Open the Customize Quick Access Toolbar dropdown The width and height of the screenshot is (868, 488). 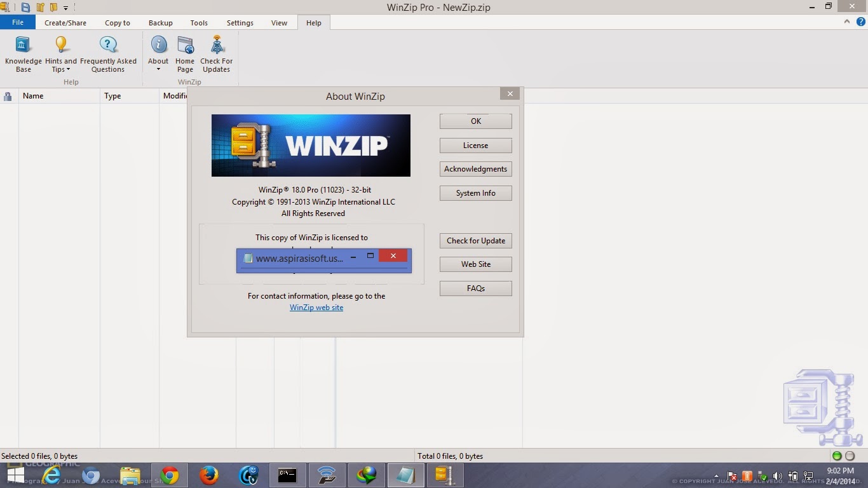65,8
